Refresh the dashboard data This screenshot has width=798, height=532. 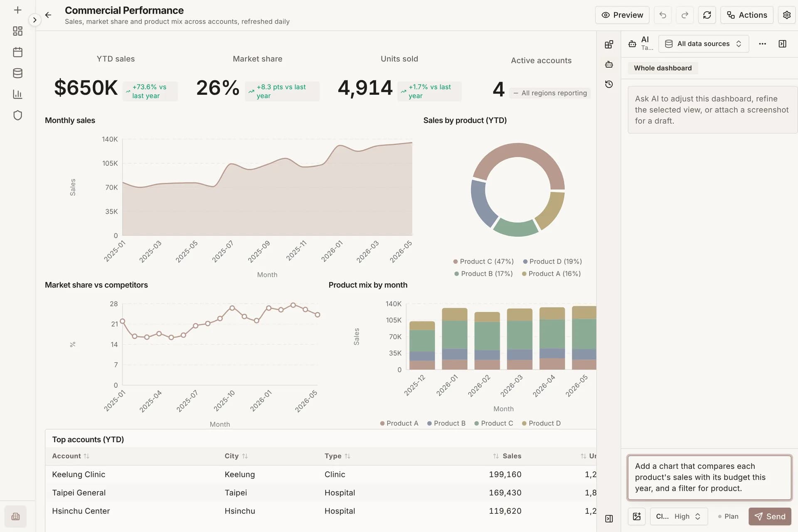pyautogui.click(x=707, y=15)
